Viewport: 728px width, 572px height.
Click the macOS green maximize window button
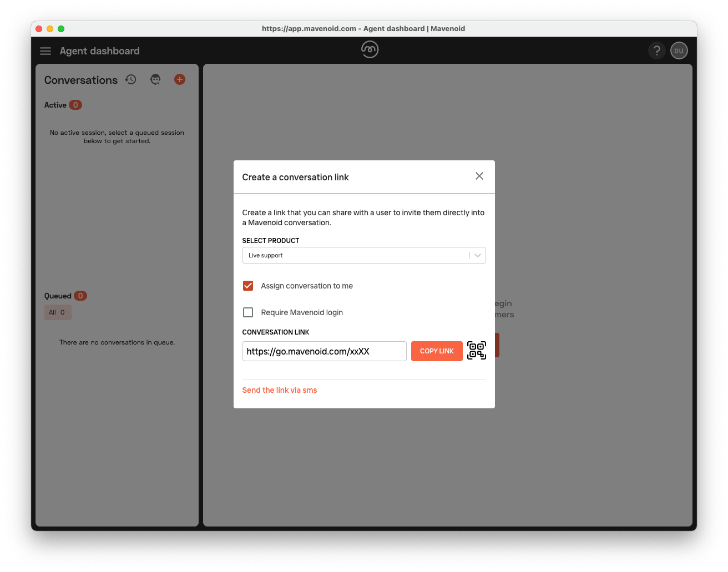[61, 29]
